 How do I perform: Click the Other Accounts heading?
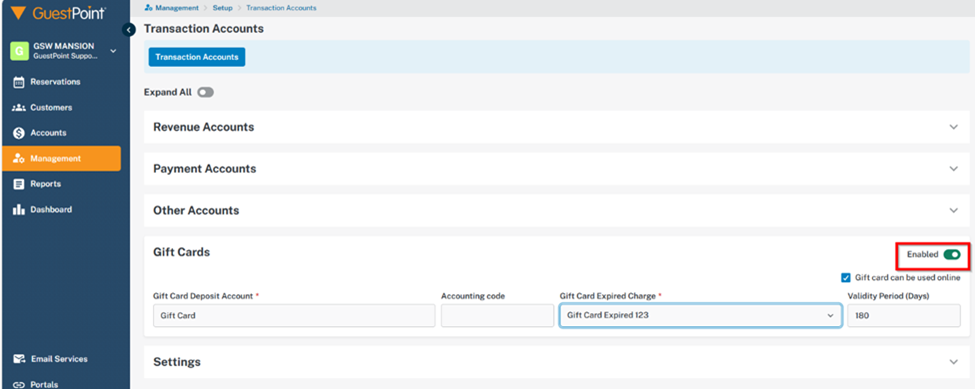click(x=196, y=210)
